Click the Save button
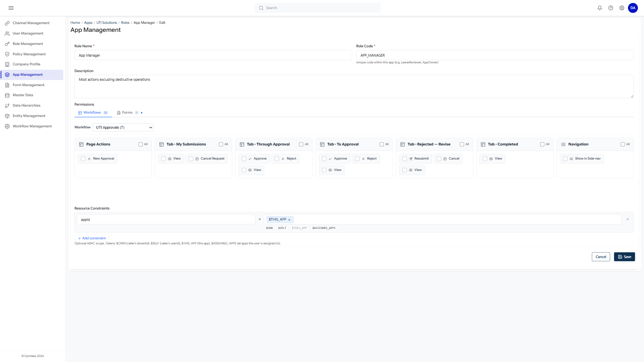The image size is (644, 362). click(624, 257)
